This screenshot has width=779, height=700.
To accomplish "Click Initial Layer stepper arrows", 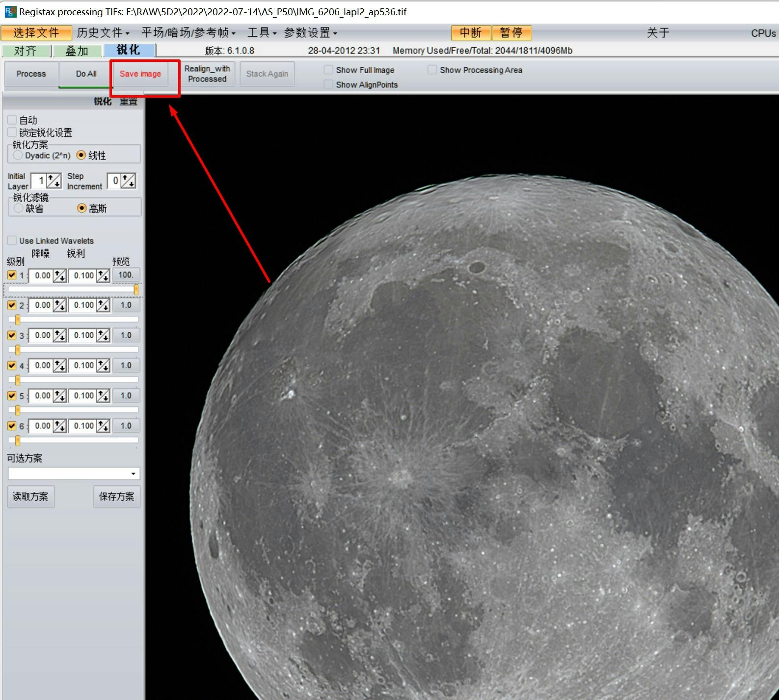I will pyautogui.click(x=54, y=181).
